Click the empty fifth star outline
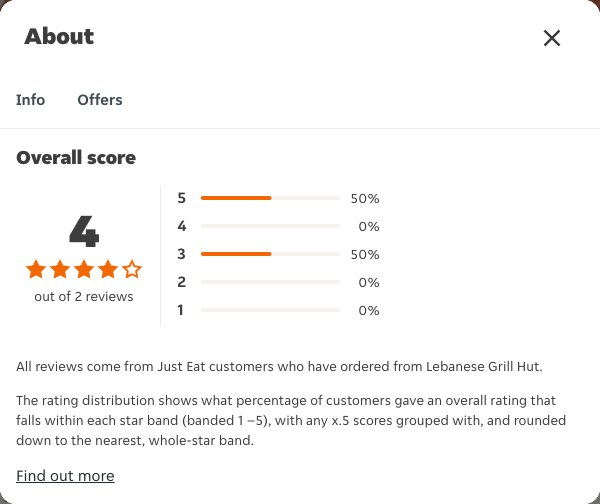This screenshot has width=600, height=504. (x=132, y=269)
